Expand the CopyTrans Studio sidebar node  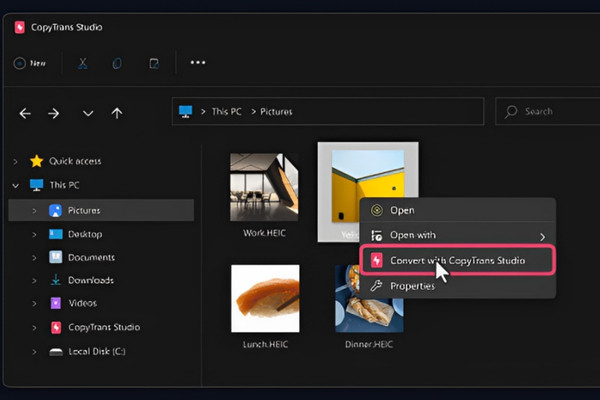point(34,328)
